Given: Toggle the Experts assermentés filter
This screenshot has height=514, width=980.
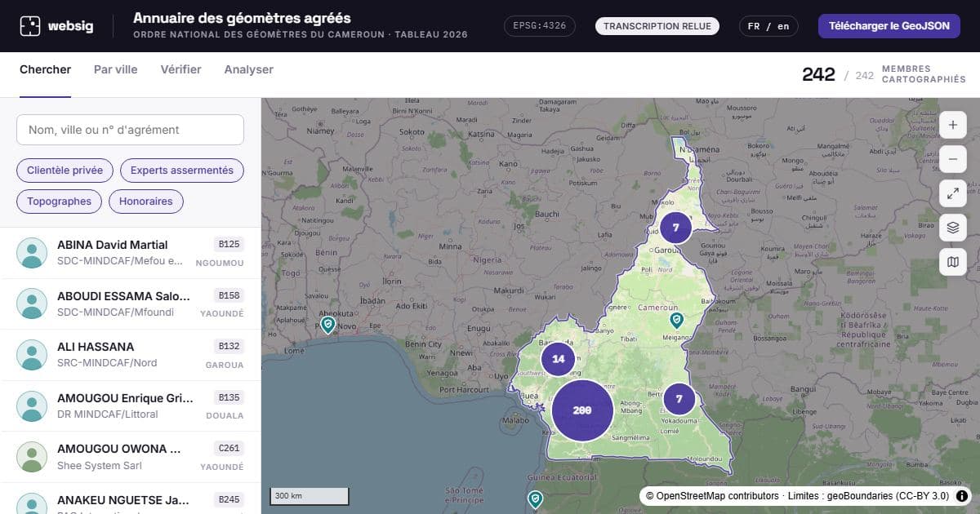Looking at the screenshot, I should pos(182,171).
